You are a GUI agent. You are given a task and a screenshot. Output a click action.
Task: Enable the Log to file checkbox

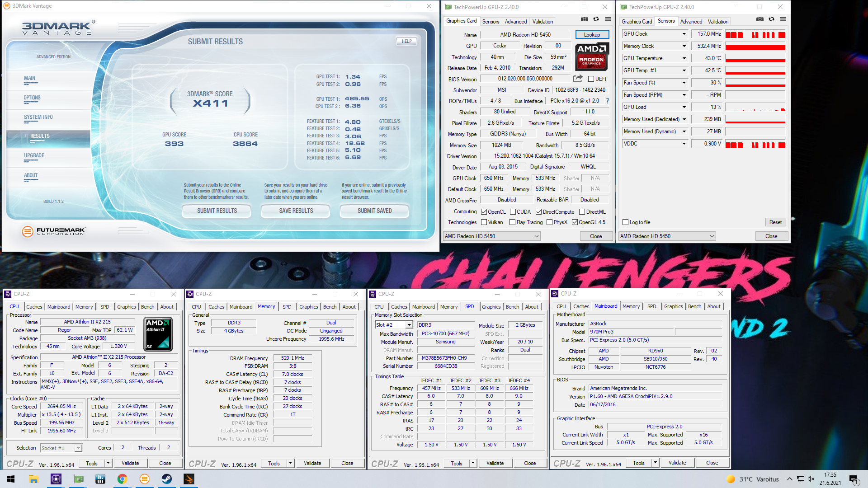[x=625, y=222]
